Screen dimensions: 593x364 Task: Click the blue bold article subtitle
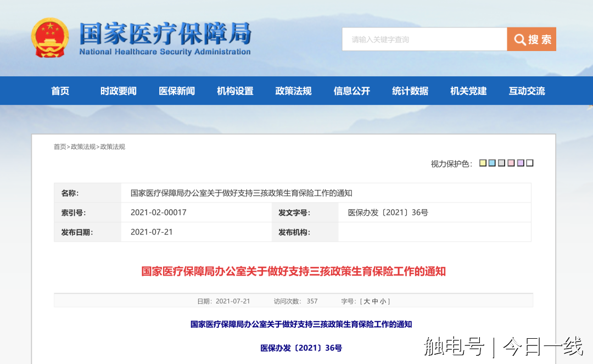(x=301, y=324)
